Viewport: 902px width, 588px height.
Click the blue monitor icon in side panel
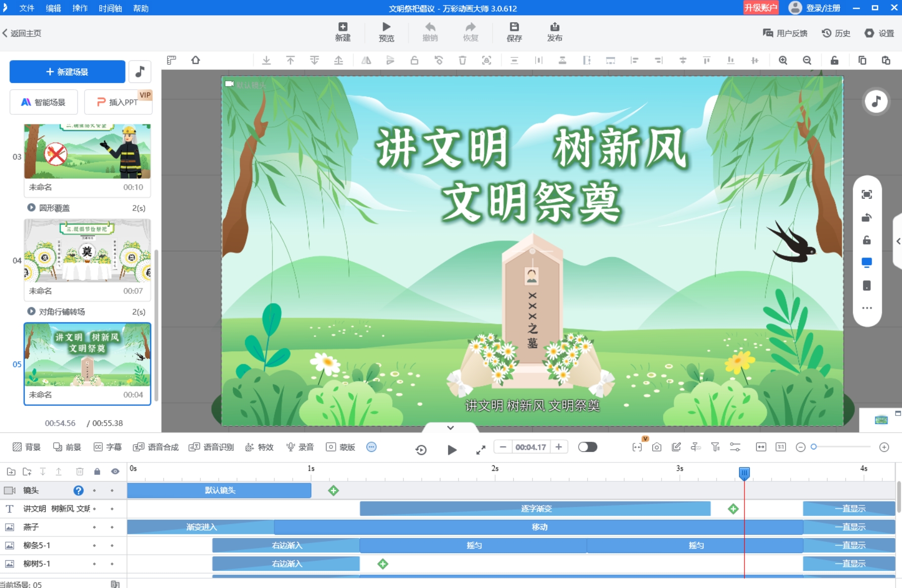[867, 263]
